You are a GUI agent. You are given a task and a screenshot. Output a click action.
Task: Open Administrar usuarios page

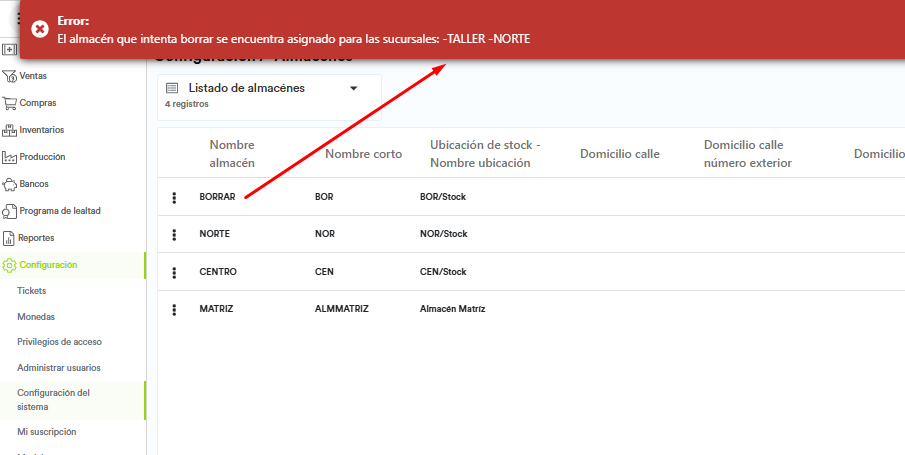(x=58, y=368)
